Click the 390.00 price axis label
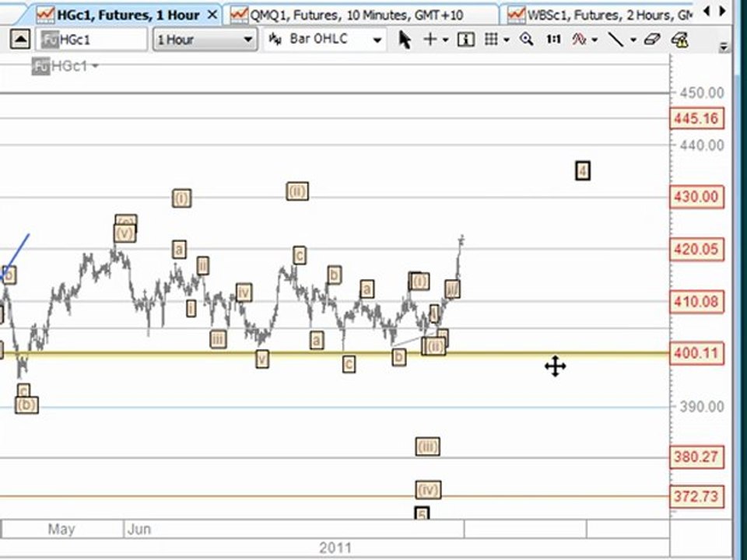 pyautogui.click(x=702, y=407)
